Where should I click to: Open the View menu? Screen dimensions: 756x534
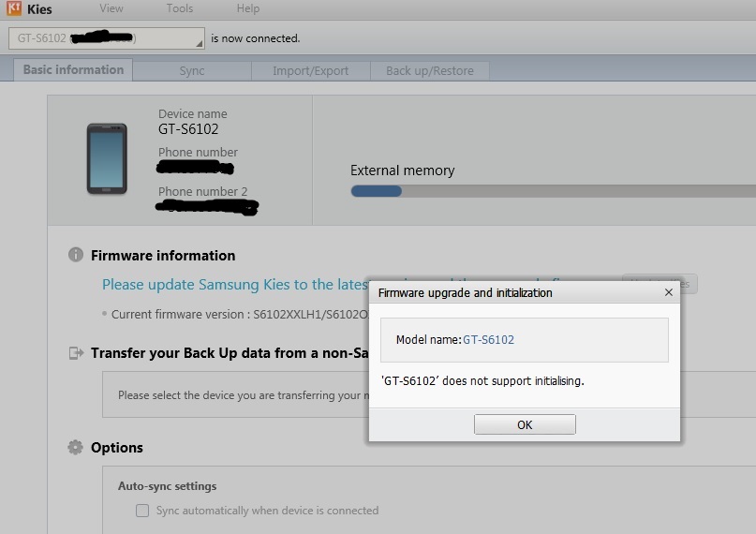(111, 8)
